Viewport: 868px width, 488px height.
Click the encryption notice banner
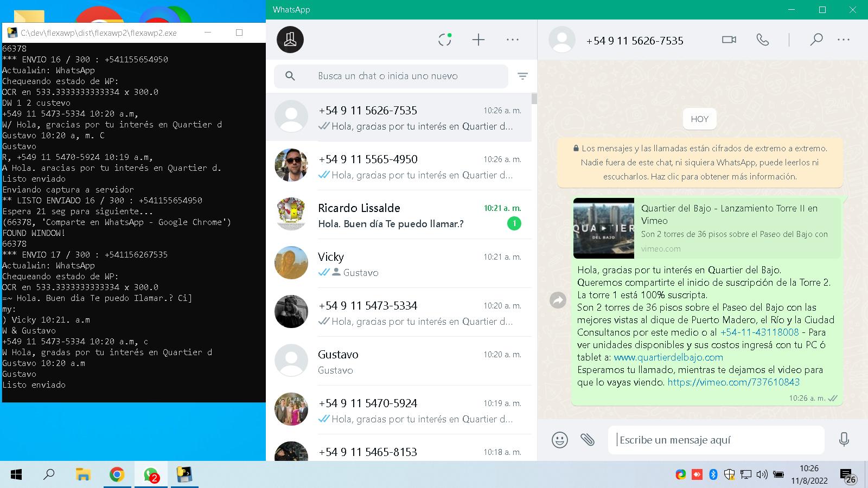pyautogui.click(x=700, y=162)
